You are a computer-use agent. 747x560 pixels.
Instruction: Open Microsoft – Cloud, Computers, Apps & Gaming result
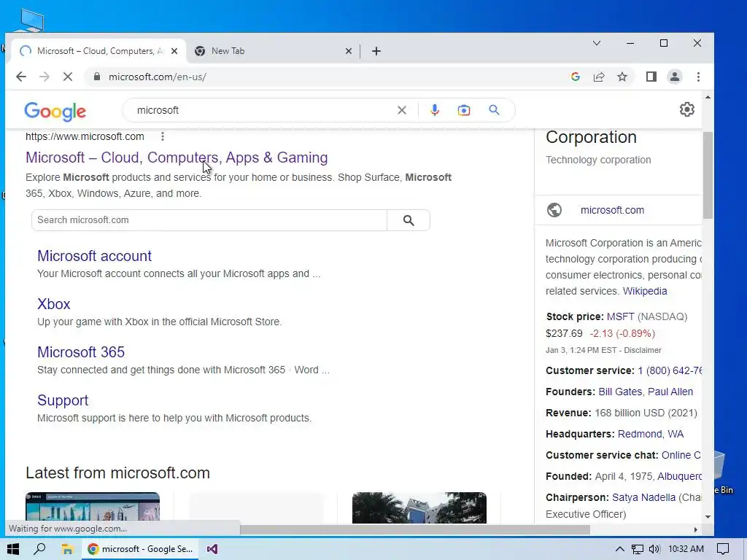pos(177,157)
